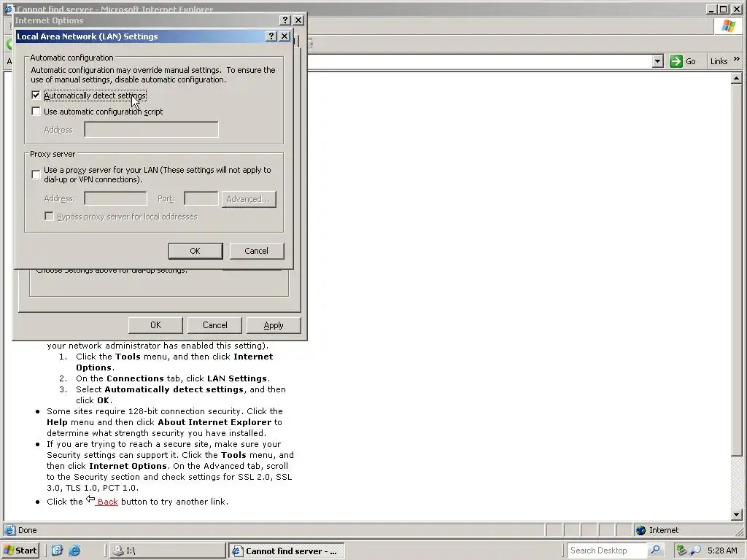Screen dimensions: 747x560
Task: Click Cancel in Internet Options window
Action: coord(215,325)
